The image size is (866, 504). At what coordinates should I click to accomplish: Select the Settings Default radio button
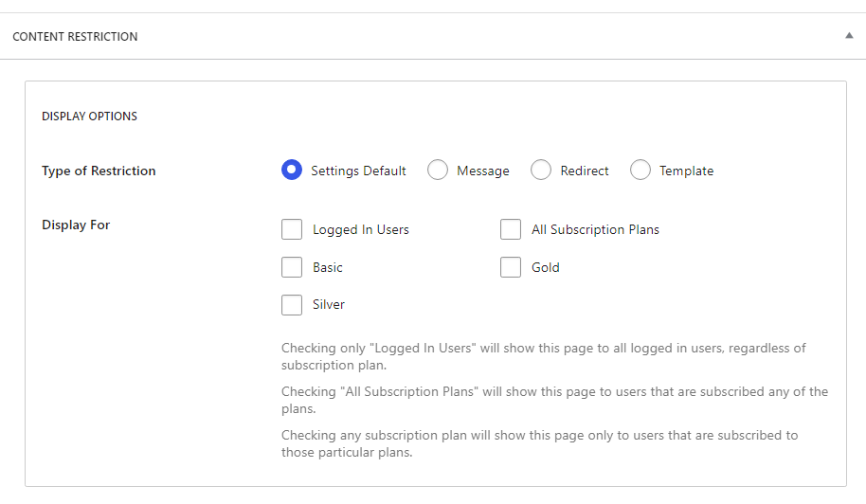pyautogui.click(x=292, y=170)
